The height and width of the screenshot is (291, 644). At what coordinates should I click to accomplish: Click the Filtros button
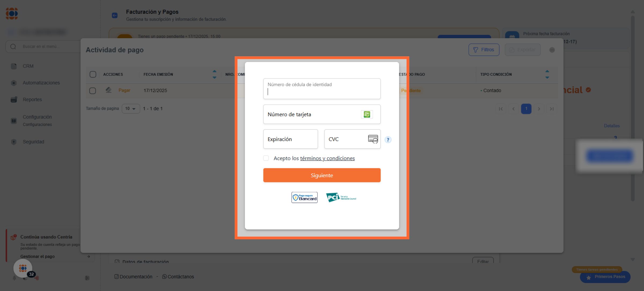[484, 50]
